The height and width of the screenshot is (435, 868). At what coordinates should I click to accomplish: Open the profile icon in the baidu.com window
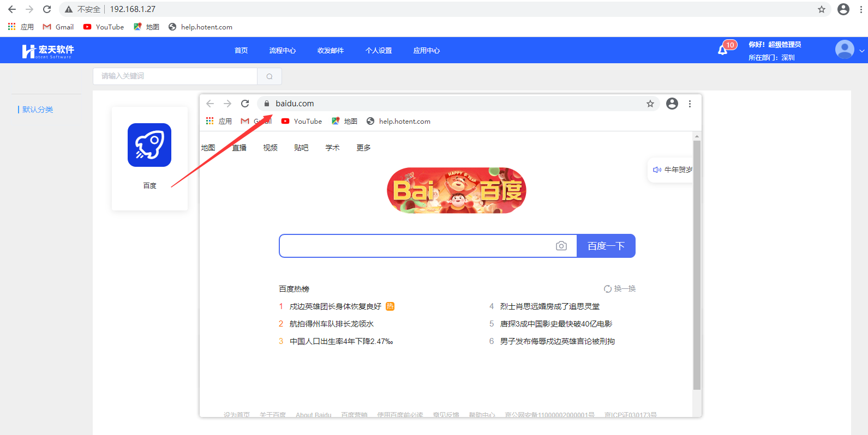pyautogui.click(x=672, y=104)
